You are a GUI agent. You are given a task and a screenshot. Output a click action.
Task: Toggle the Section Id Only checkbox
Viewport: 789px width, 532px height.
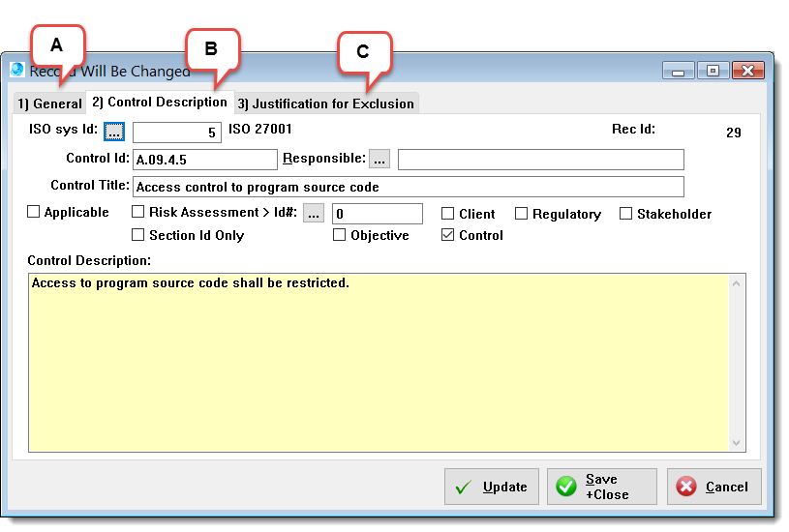(138, 235)
